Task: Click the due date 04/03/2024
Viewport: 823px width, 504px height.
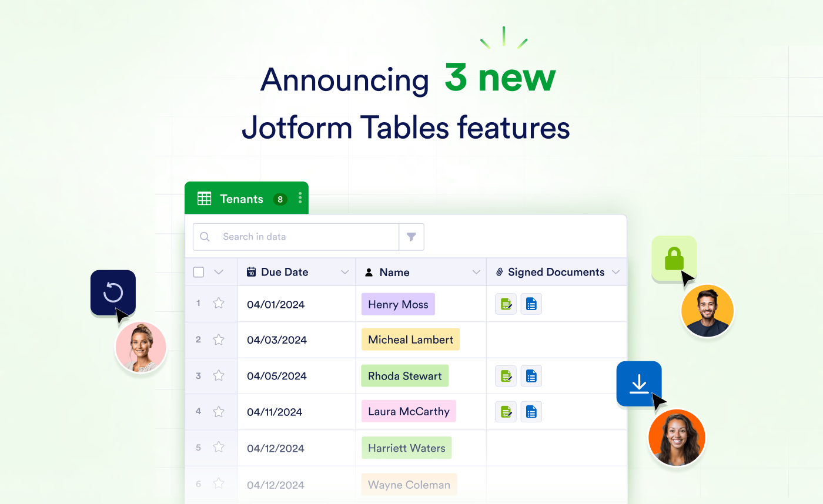Action: coord(277,340)
